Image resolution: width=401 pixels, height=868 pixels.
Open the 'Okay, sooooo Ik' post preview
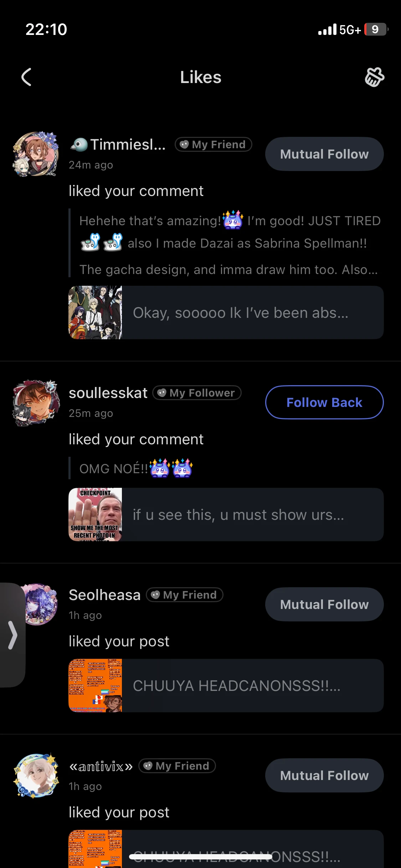[x=226, y=312]
